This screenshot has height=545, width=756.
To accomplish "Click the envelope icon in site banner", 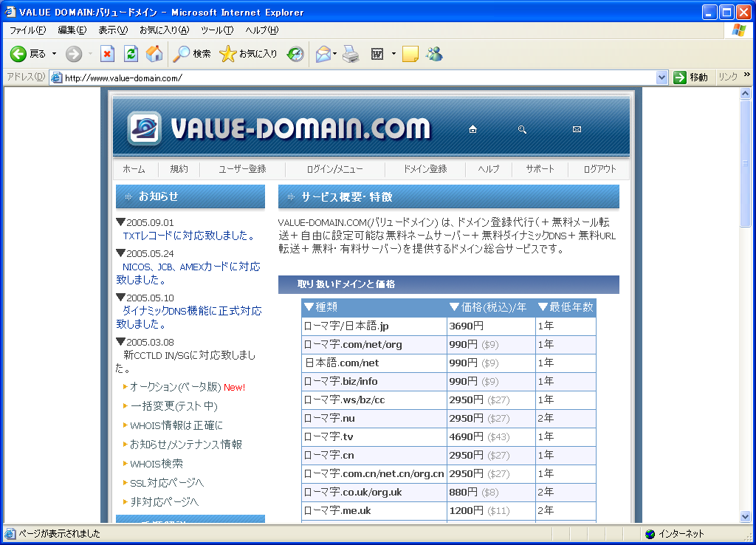I will [577, 129].
